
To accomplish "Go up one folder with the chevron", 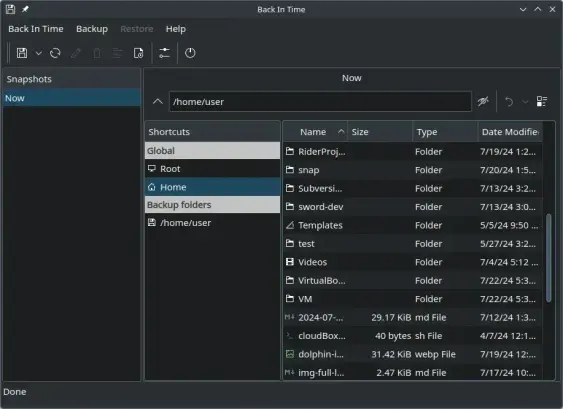I will point(158,102).
